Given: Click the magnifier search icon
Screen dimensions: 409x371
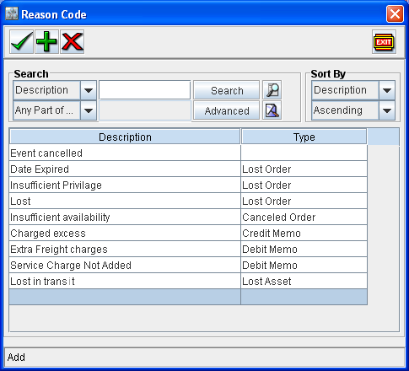Looking at the screenshot, I should tap(272, 90).
